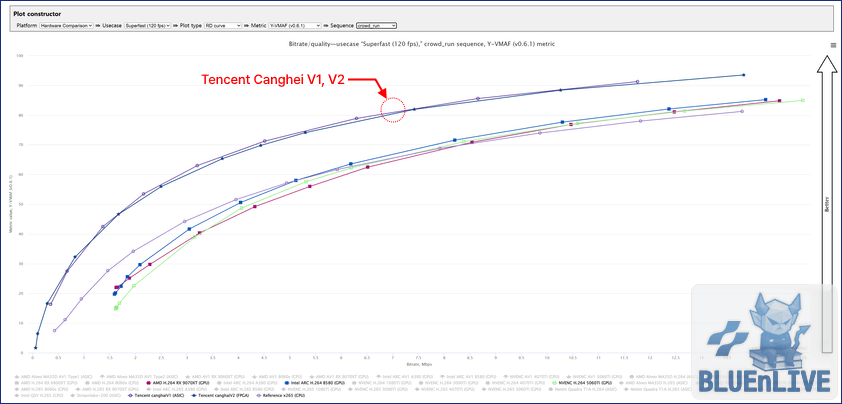The height and width of the screenshot is (404, 842).
Task: Hide the Tencent canghaiV1 (ASIC) series
Action: [156, 395]
